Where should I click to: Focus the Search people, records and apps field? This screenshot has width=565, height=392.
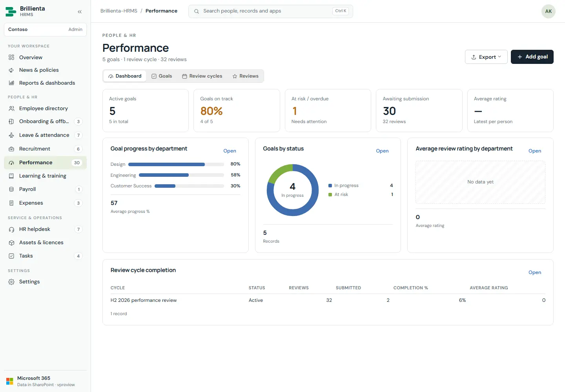[x=271, y=11]
